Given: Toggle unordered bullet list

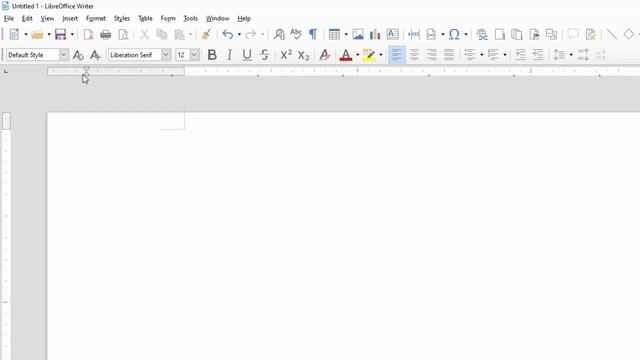Looking at the screenshot, I should (x=470, y=55).
